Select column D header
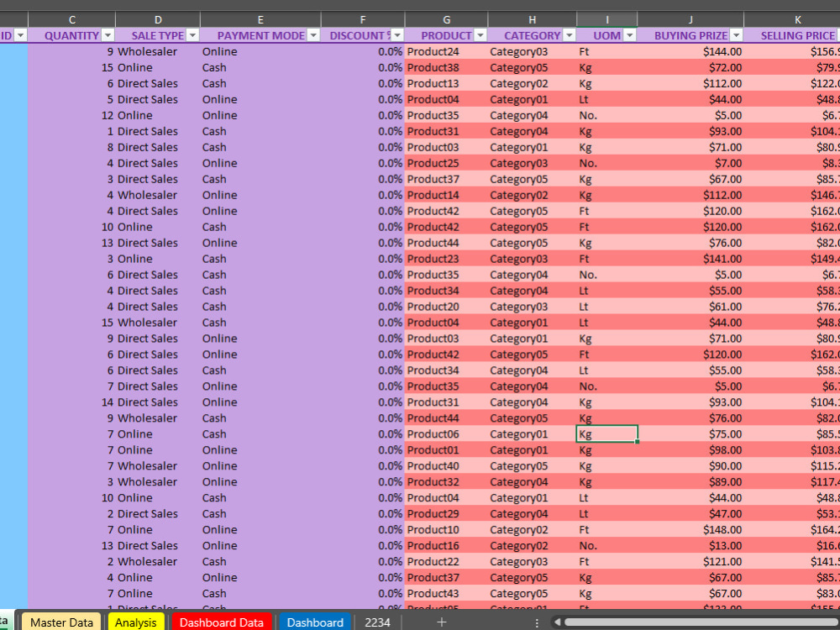The height and width of the screenshot is (630, 840). pos(158,20)
